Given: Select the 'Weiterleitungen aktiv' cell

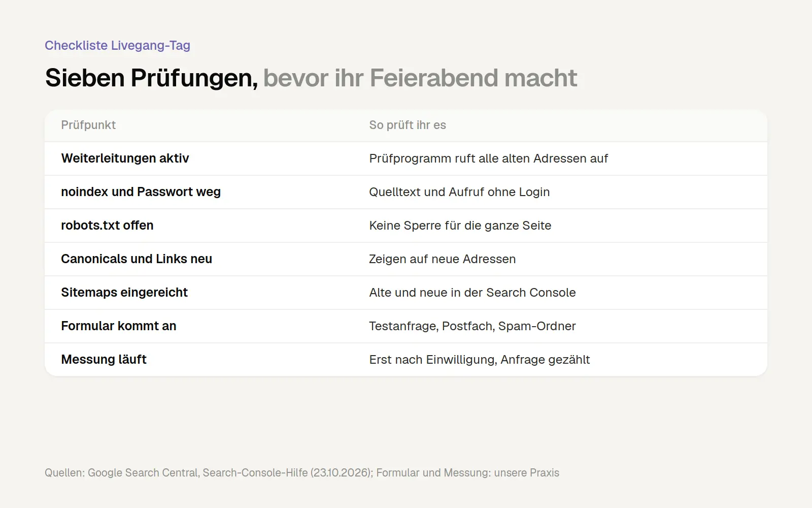Looking at the screenshot, I should point(125,158).
